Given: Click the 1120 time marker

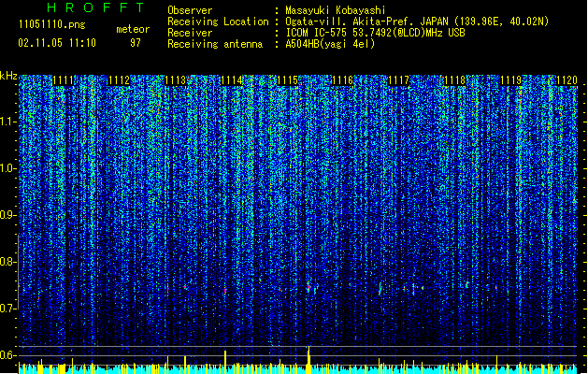Looking at the screenshot, I should point(566,80).
